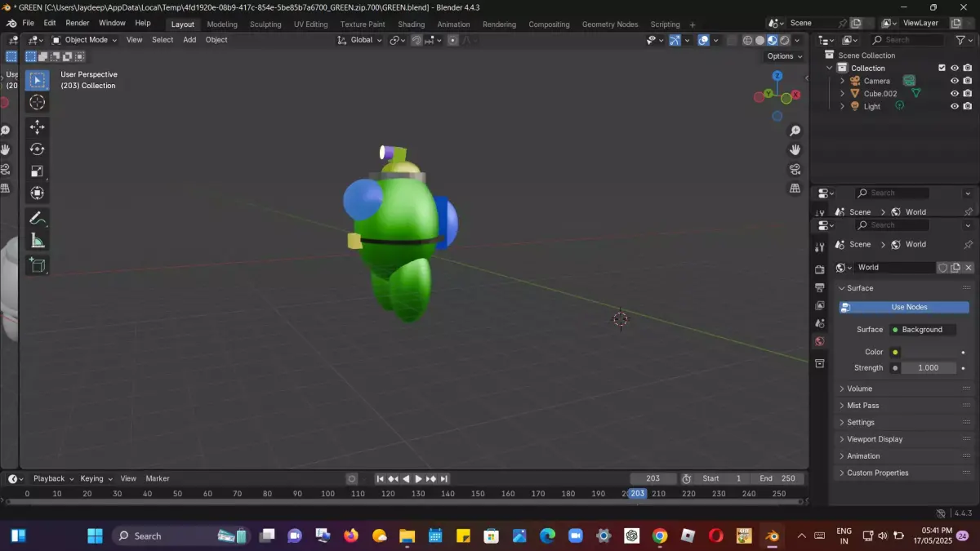Switch to solid viewport shading
Viewport: 980px width, 551px height.
click(759, 40)
